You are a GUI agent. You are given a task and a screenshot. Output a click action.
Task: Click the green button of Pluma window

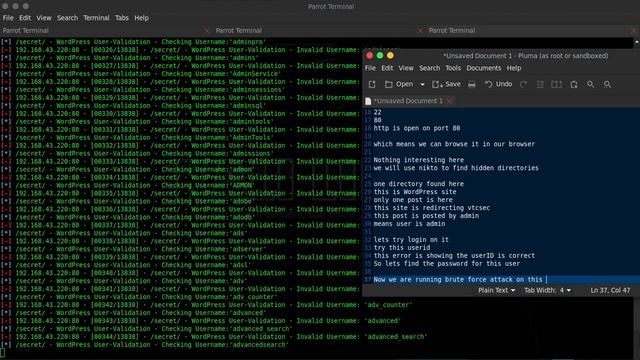click(380, 56)
